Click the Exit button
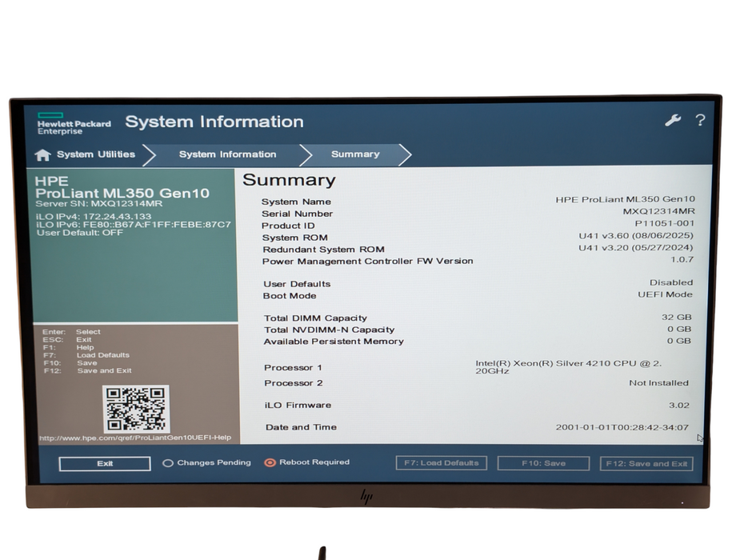Image resolution: width=744 pixels, height=560 pixels. tap(105, 464)
